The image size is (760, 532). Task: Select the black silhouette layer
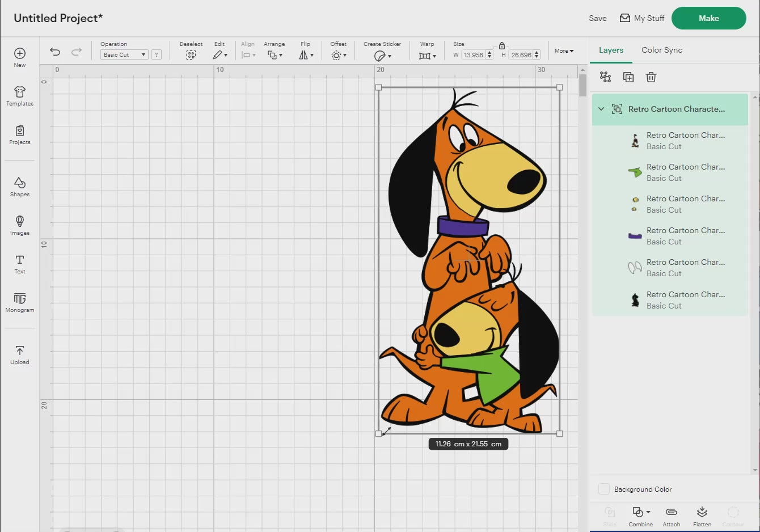point(670,300)
